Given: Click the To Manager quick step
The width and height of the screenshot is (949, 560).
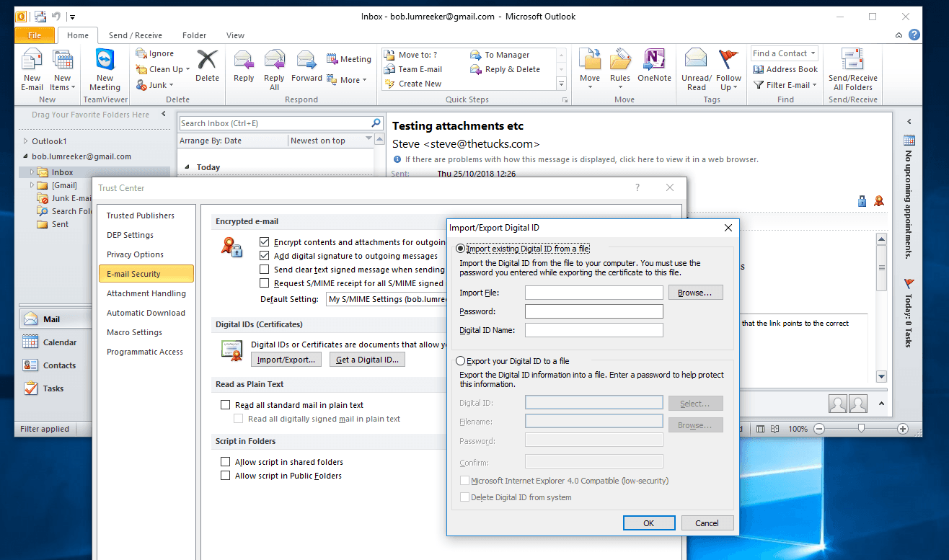Looking at the screenshot, I should (x=500, y=55).
